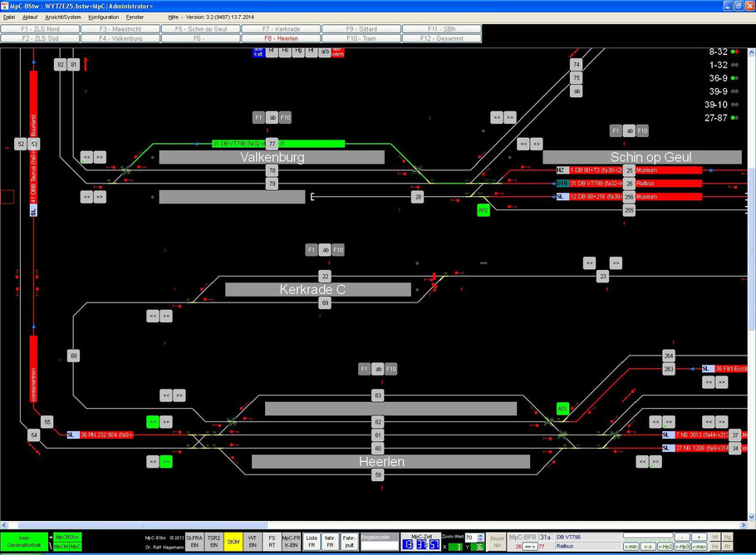Click the speed slider bar above v-min

647,536
